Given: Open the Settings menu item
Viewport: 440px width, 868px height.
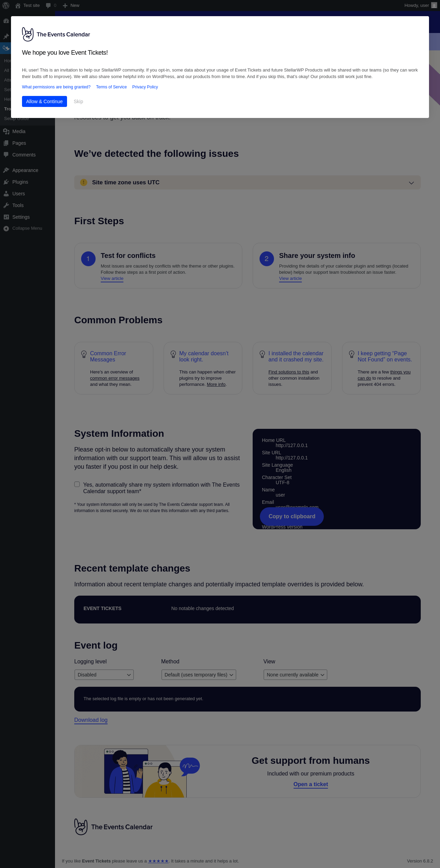Looking at the screenshot, I should (27, 217).
